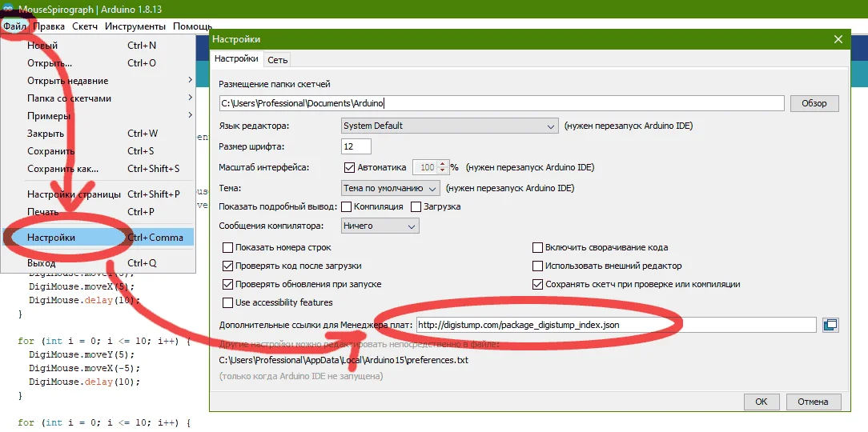Toggle Проверять обновления при запуске checkbox
Image resolution: width=868 pixels, height=432 pixels.
227,284
